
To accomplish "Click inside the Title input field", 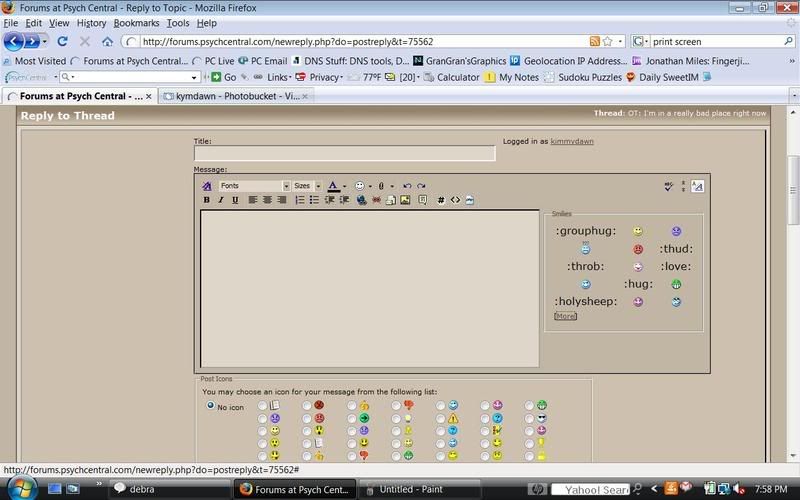I will 344,153.
